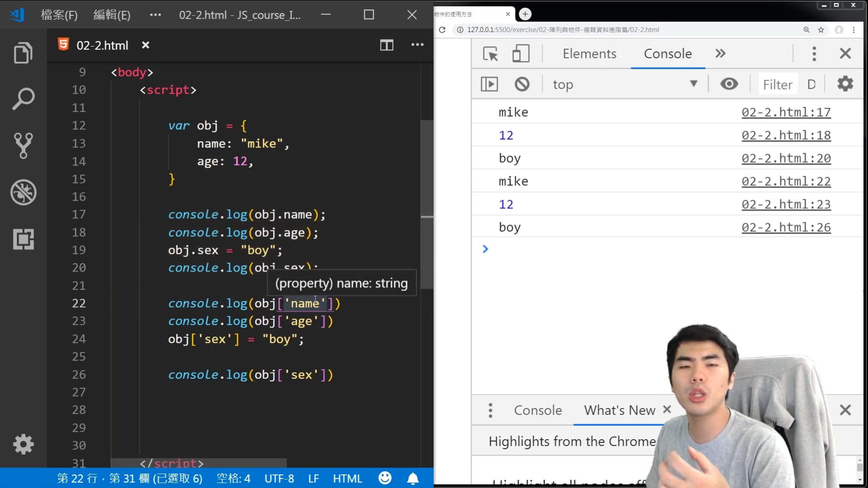The height and width of the screenshot is (488, 868).
Task: Open the editor more actions ellipsis
Action: (417, 45)
